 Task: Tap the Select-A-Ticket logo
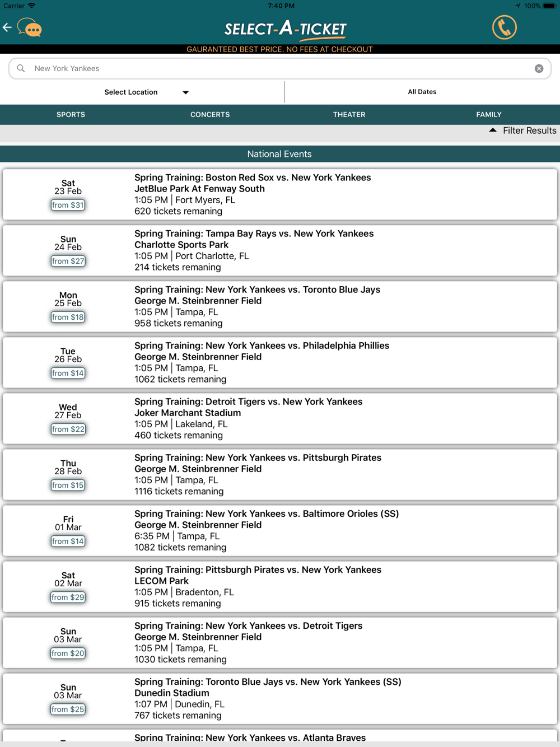click(286, 29)
